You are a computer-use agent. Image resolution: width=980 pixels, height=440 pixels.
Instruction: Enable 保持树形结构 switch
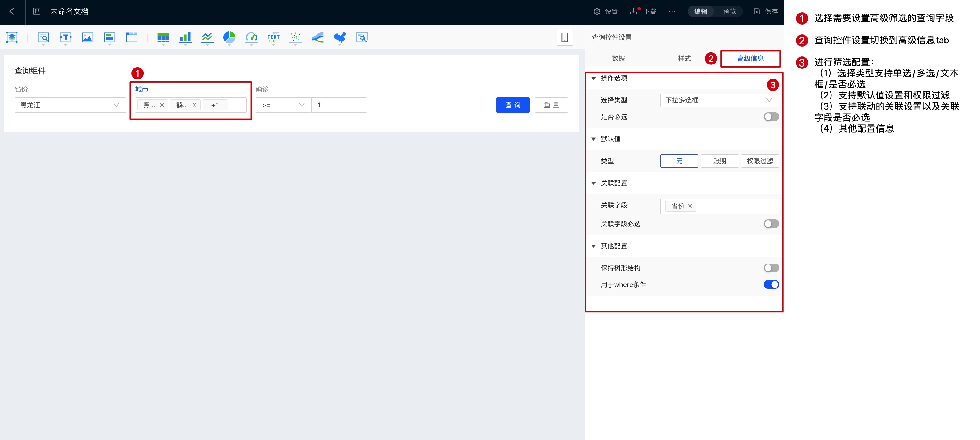[x=771, y=268]
